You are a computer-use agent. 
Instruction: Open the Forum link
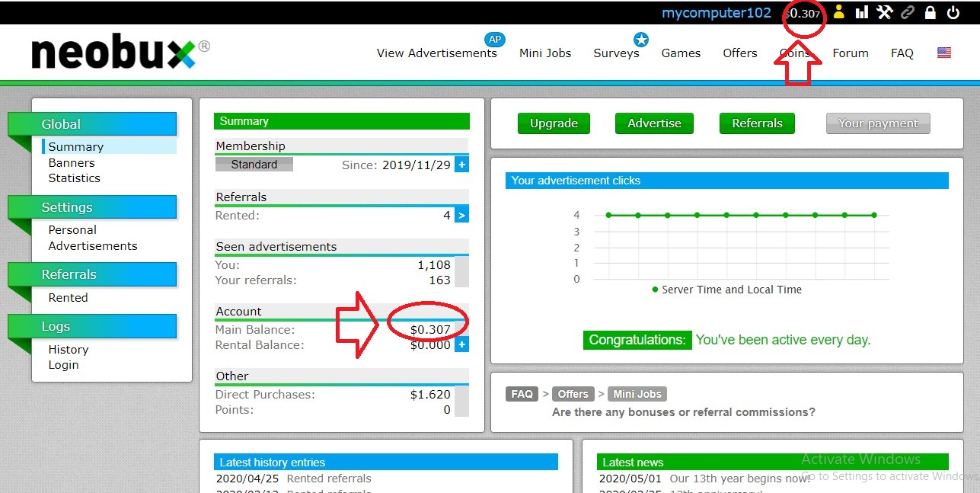[851, 53]
